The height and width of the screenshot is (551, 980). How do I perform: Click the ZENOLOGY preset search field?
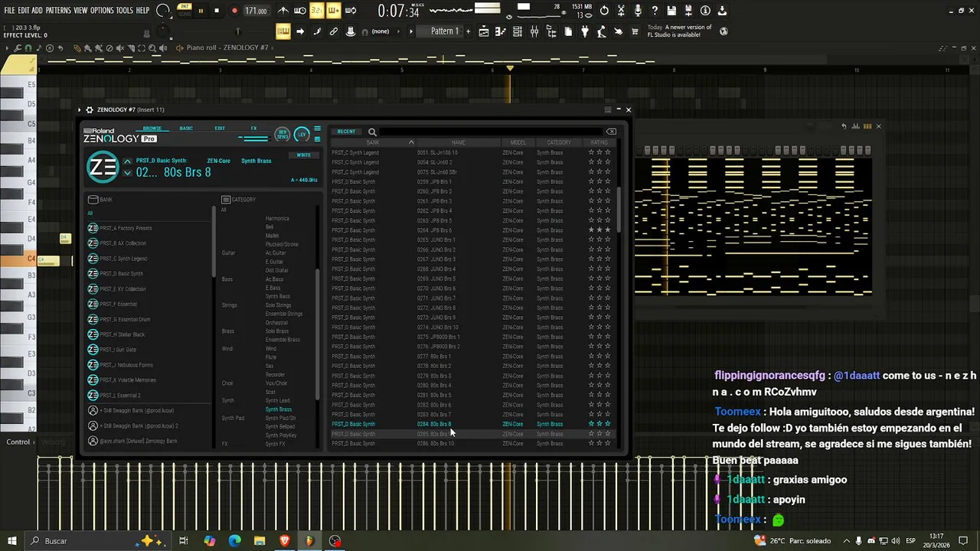490,132
